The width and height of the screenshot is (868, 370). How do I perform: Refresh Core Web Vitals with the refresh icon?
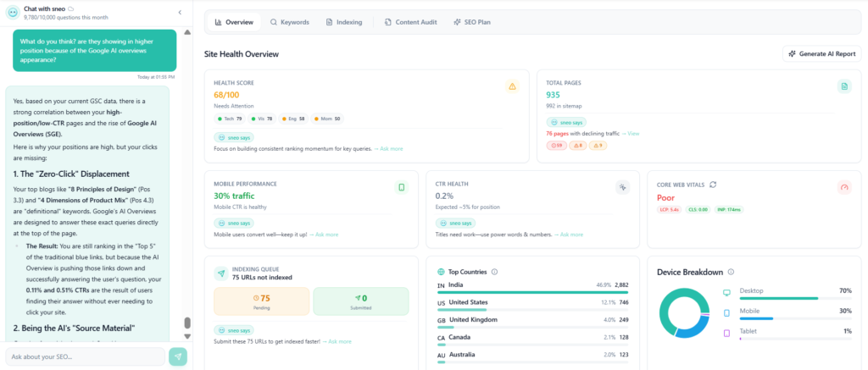[x=713, y=184]
